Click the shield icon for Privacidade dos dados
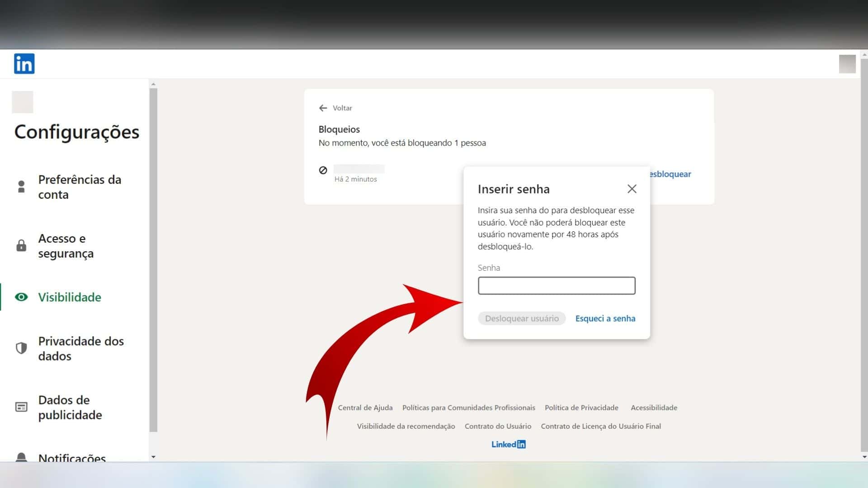The image size is (868, 488). [x=21, y=348]
